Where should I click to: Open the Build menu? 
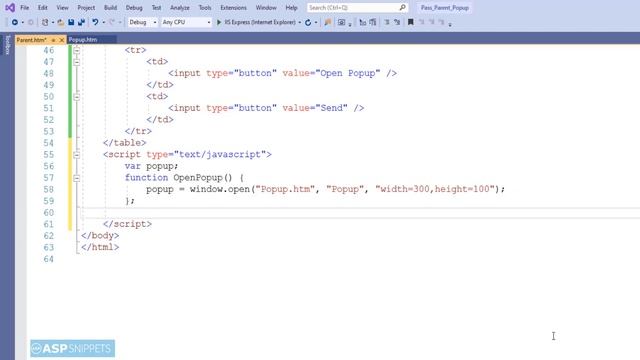pyautogui.click(x=110, y=8)
